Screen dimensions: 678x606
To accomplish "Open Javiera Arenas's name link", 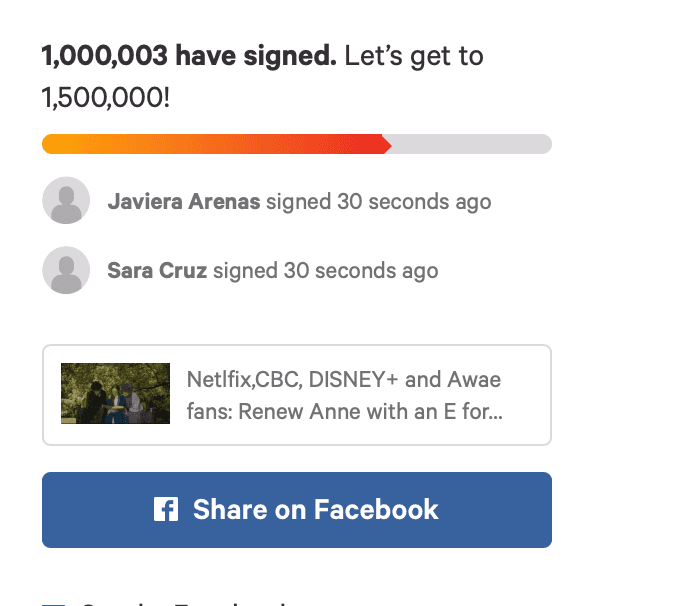I will click(x=183, y=202).
